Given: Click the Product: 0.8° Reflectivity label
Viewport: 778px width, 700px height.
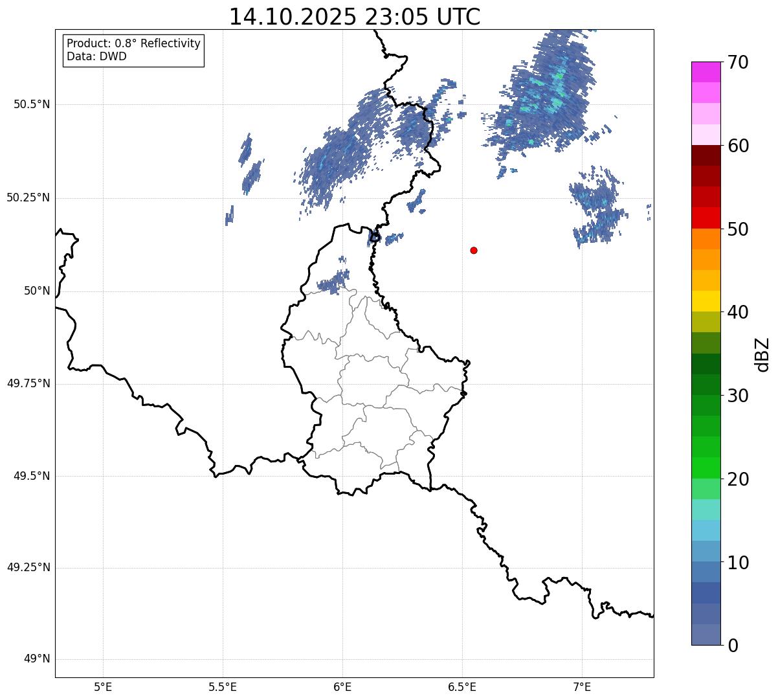Looking at the screenshot, I should 134,43.
